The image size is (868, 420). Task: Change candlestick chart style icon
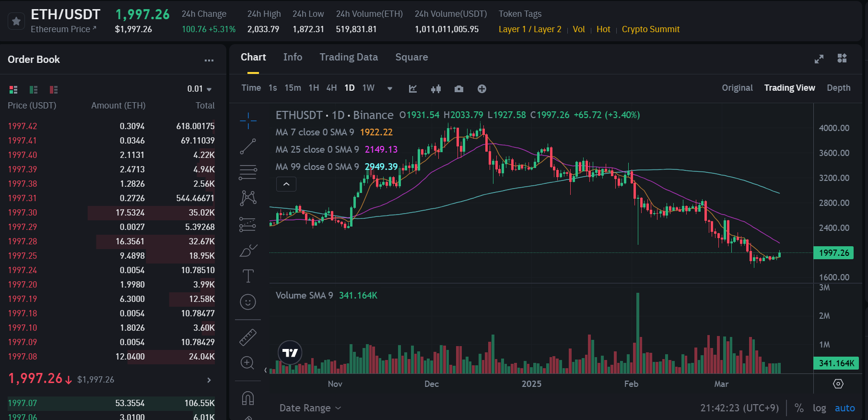436,89
